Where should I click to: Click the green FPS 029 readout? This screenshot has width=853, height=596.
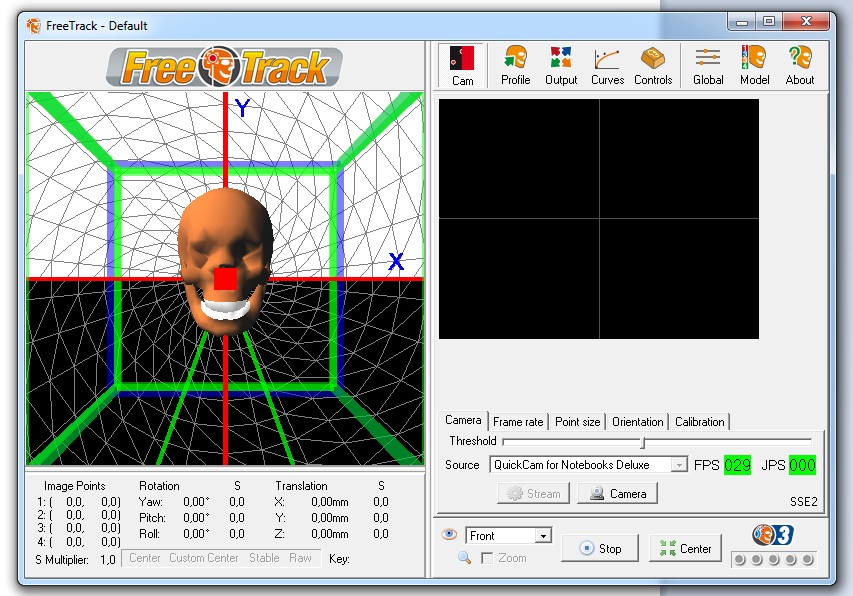(737, 465)
